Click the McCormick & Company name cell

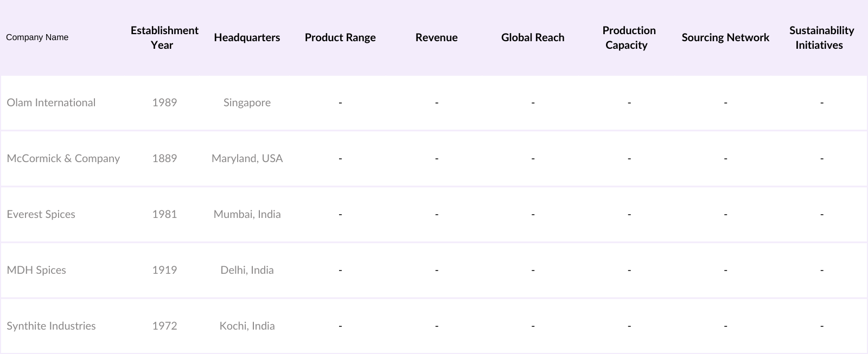[x=63, y=158]
